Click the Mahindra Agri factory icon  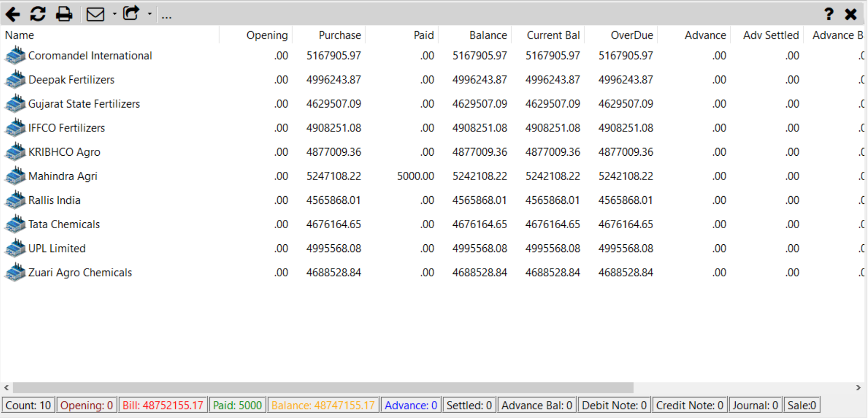click(15, 175)
